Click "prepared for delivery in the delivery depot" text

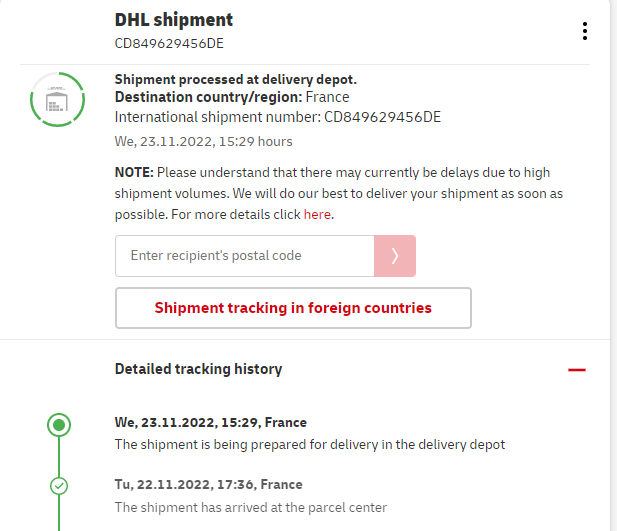click(310, 444)
